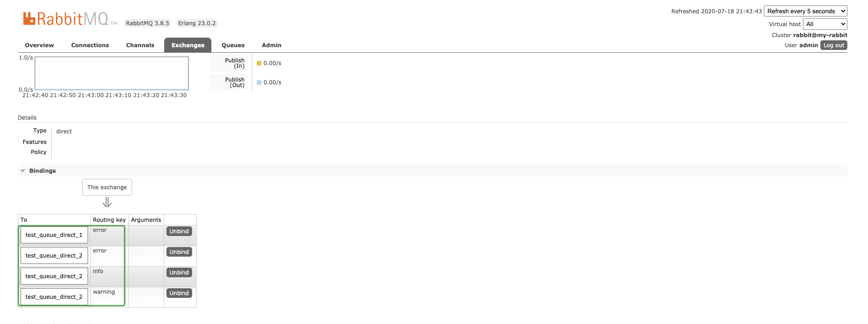Select the Exchanges tab
The width and height of the screenshot is (868, 324).
coord(188,45)
